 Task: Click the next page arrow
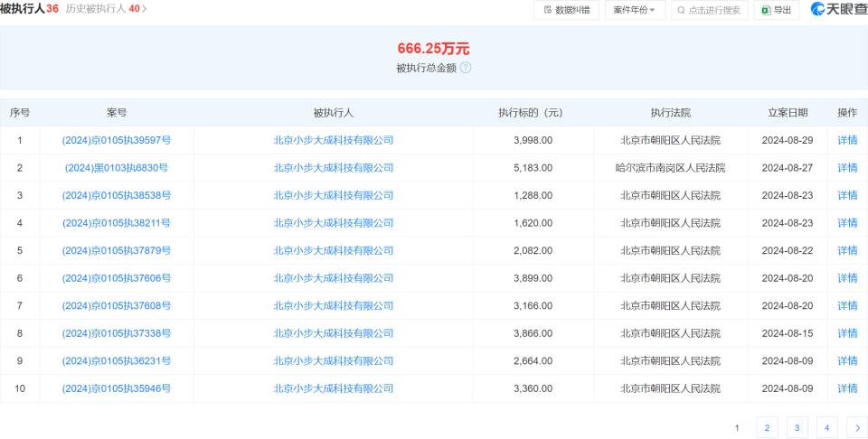(857, 427)
